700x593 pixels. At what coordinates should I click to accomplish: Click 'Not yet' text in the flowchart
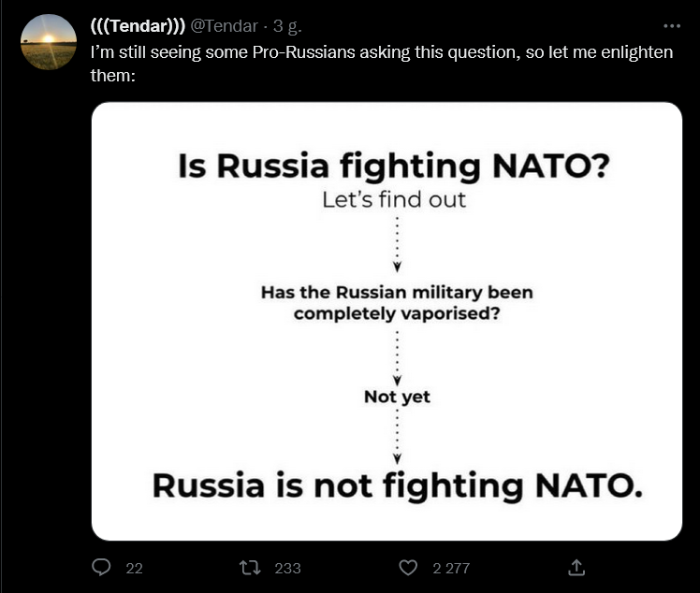(x=397, y=397)
